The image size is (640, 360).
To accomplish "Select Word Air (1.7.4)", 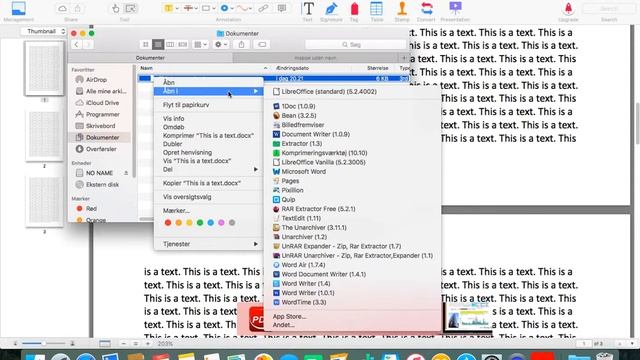I will [303, 265].
